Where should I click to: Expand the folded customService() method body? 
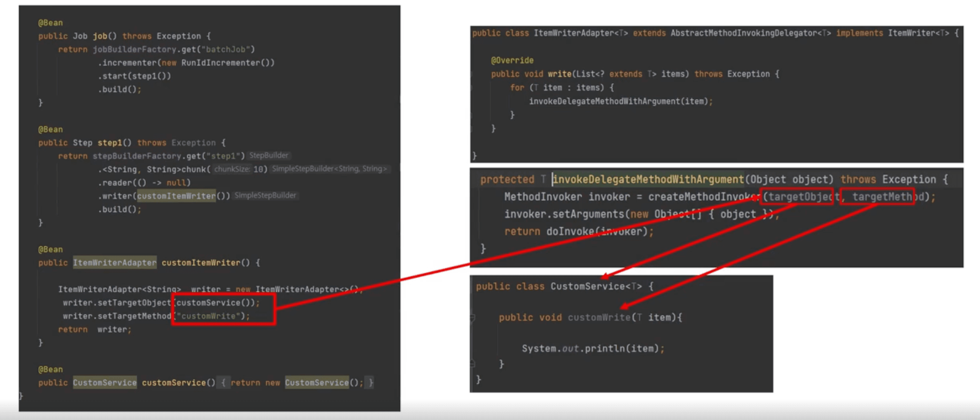(x=223, y=383)
